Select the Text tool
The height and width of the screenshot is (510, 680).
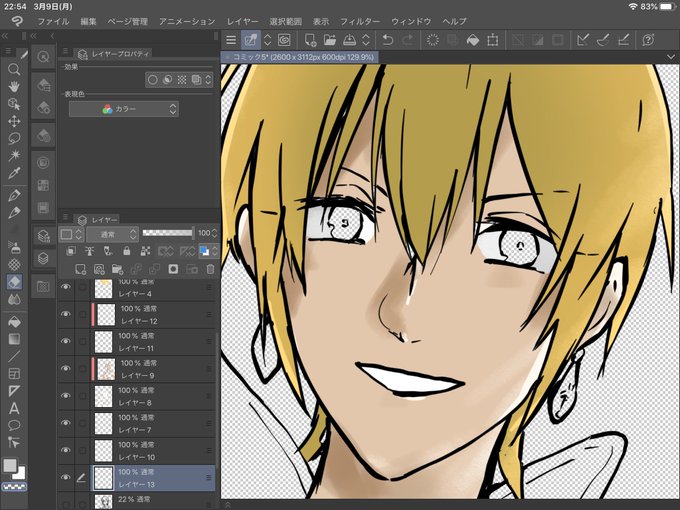click(x=14, y=408)
